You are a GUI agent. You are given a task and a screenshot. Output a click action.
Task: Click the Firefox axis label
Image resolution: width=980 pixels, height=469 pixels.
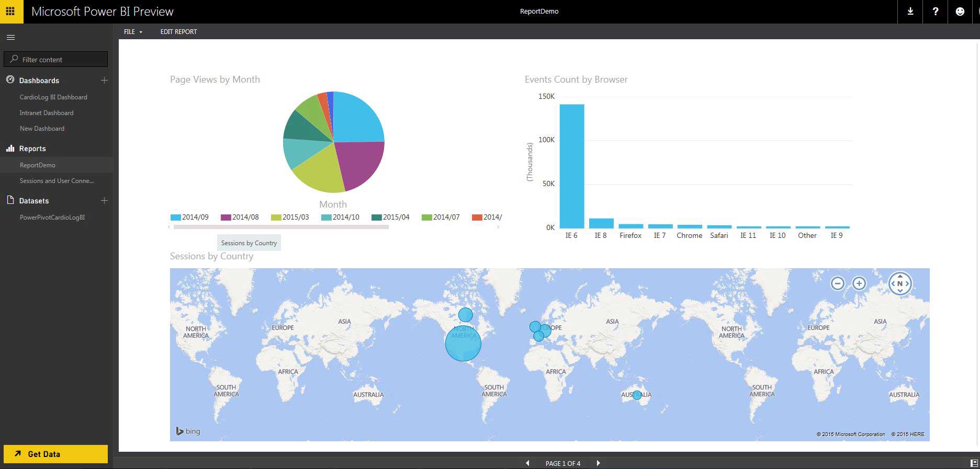(x=630, y=236)
